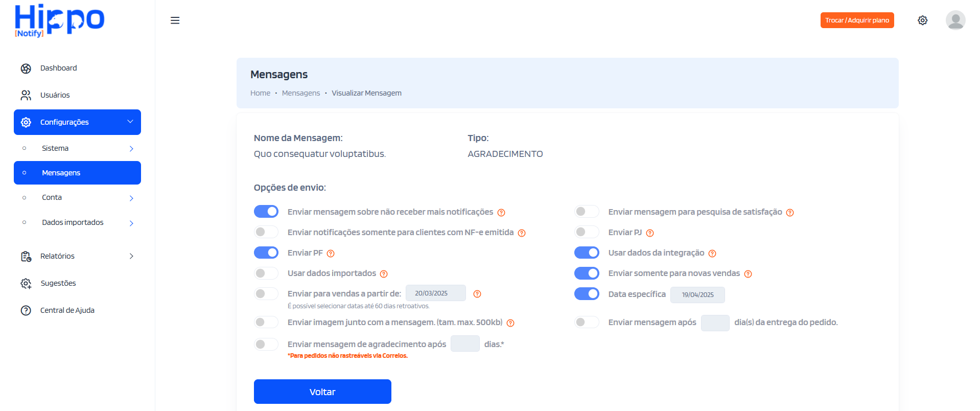Click help icon for pesquisa de satisfação

[790, 213]
